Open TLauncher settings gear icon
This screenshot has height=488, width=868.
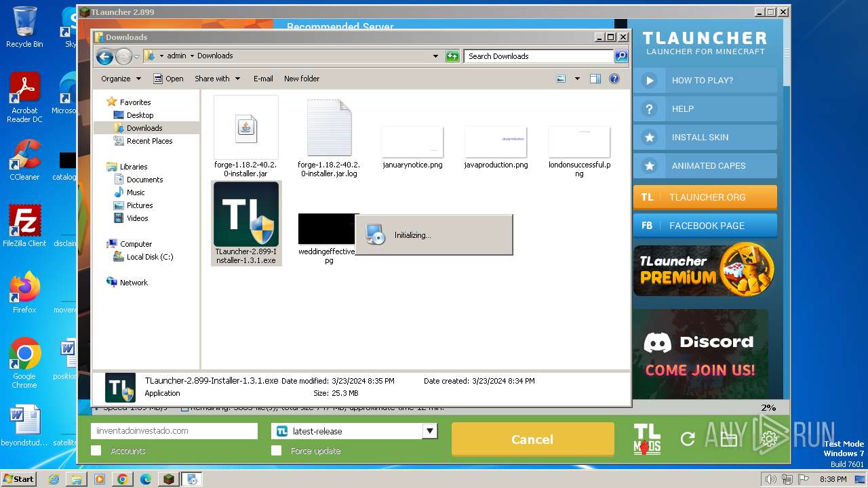[x=769, y=439]
